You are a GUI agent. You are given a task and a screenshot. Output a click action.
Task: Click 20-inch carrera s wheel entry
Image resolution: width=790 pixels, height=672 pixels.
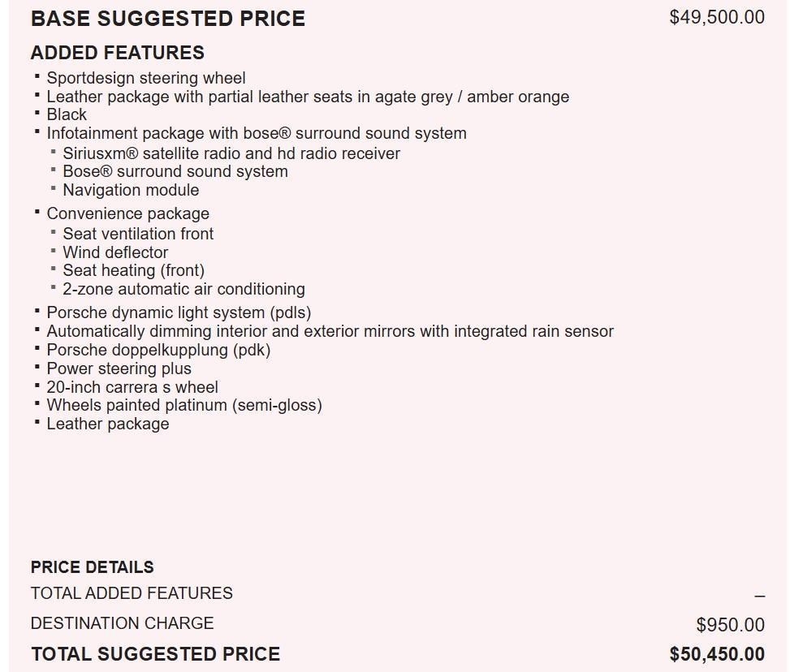pyautogui.click(x=132, y=387)
